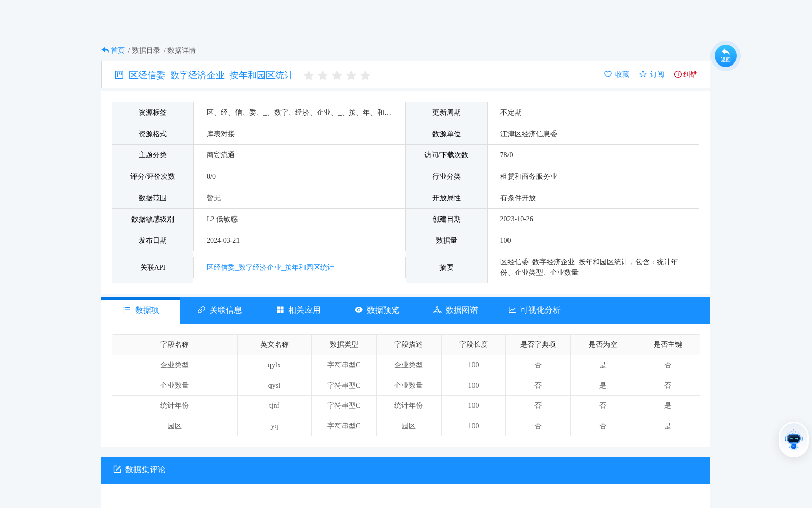
Task: Select the 数据项 tab
Action: (x=141, y=310)
